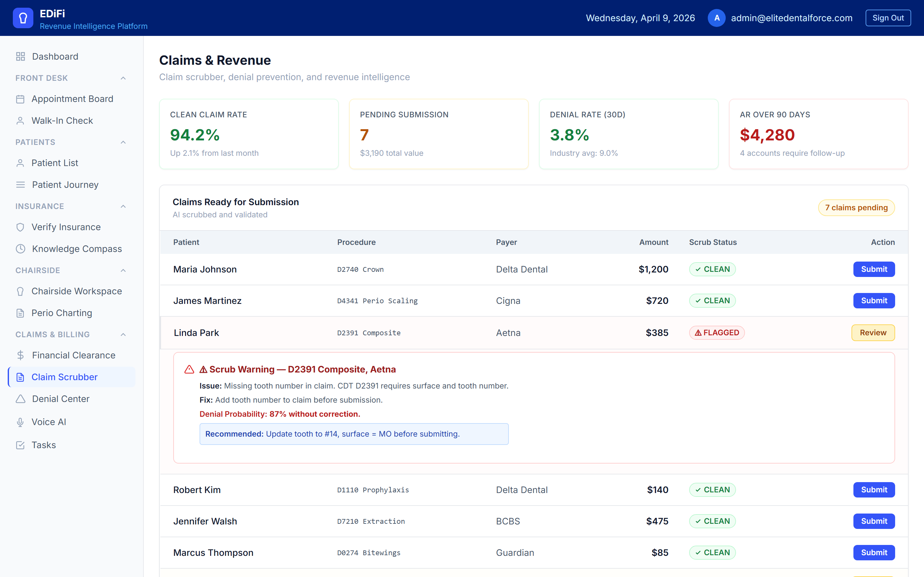Click the 7 claims pending badge
This screenshot has height=577, width=924.
(x=856, y=208)
